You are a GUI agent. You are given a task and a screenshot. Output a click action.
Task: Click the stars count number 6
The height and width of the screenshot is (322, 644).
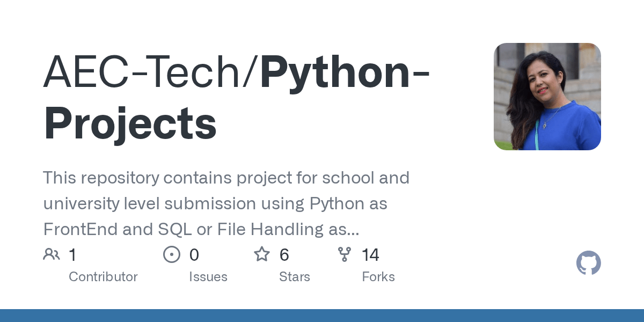284,255
